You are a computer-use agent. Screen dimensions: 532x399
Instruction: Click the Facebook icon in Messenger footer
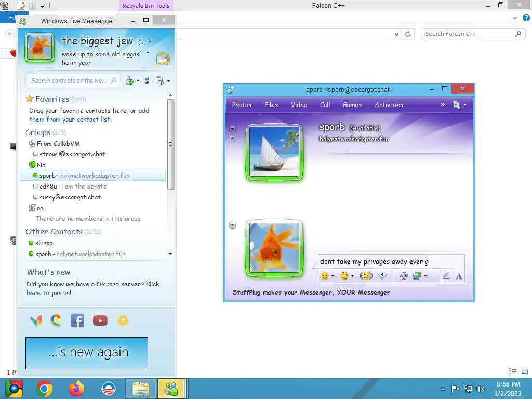pyautogui.click(x=77, y=321)
